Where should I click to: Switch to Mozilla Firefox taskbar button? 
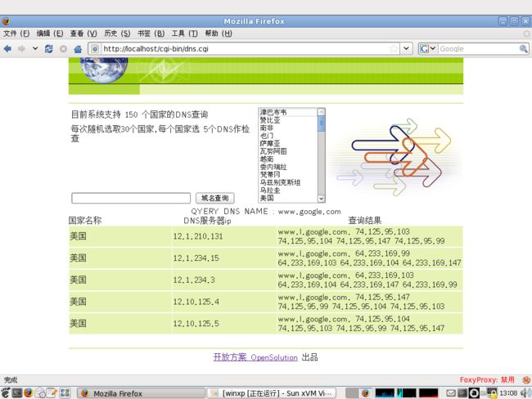click(141, 393)
